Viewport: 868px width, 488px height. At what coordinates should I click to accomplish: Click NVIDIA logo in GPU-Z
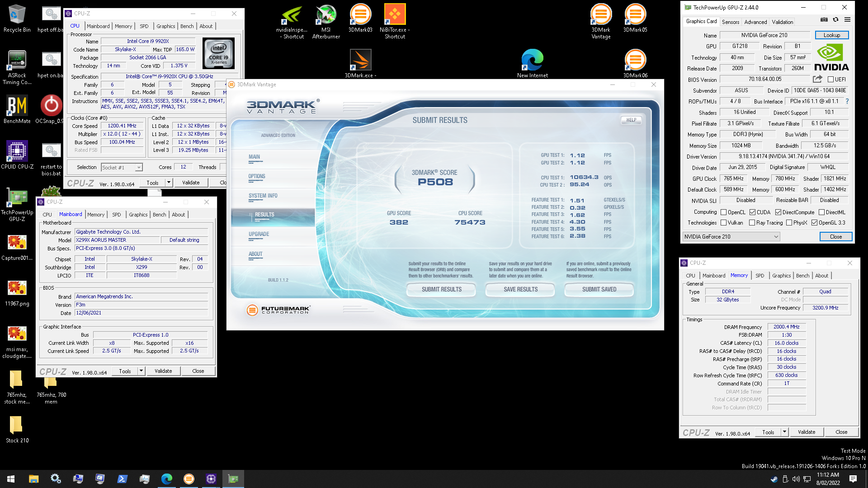pos(832,57)
